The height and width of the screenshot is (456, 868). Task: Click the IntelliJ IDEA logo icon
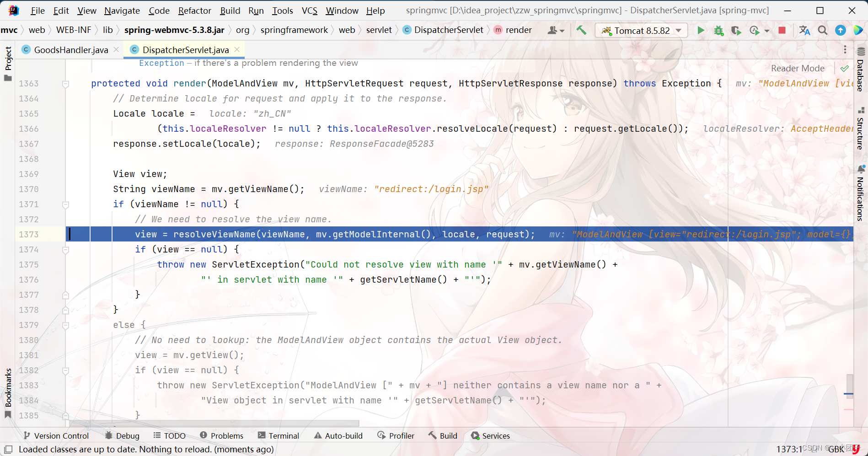(14, 10)
